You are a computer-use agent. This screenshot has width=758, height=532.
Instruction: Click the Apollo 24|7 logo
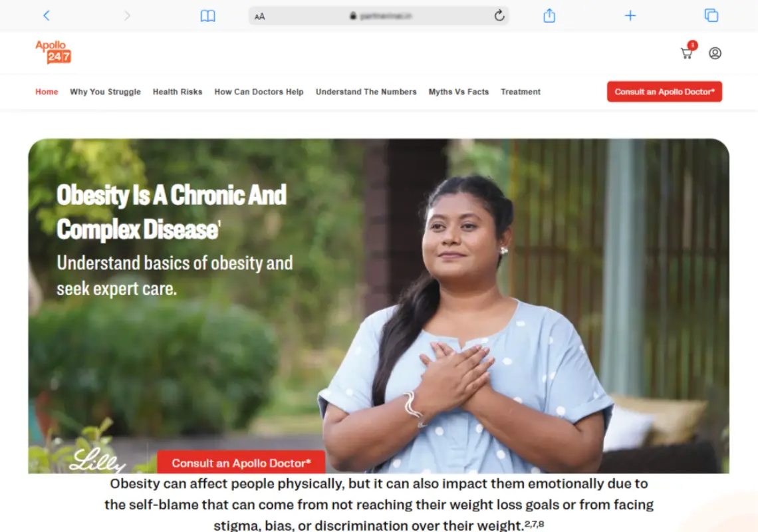pos(53,52)
